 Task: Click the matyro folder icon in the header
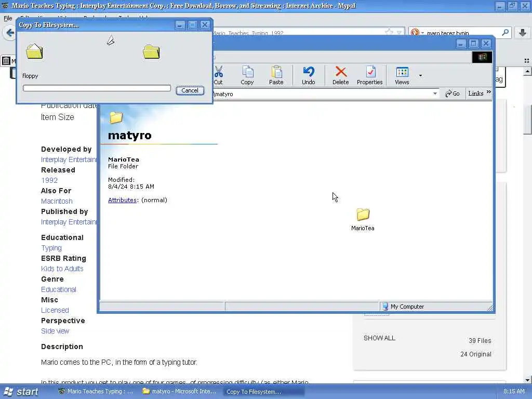[x=116, y=117]
